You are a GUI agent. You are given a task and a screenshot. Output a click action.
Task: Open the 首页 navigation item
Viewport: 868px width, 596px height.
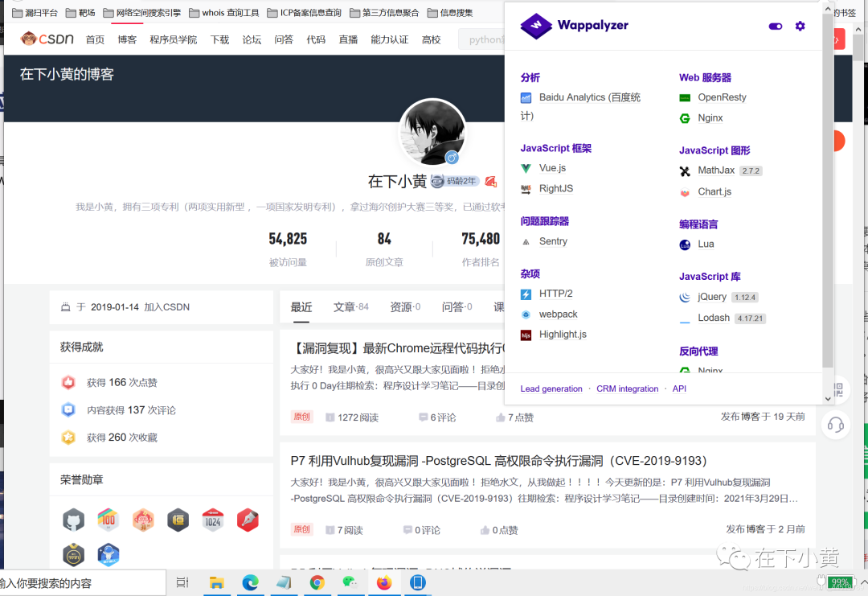(x=95, y=39)
